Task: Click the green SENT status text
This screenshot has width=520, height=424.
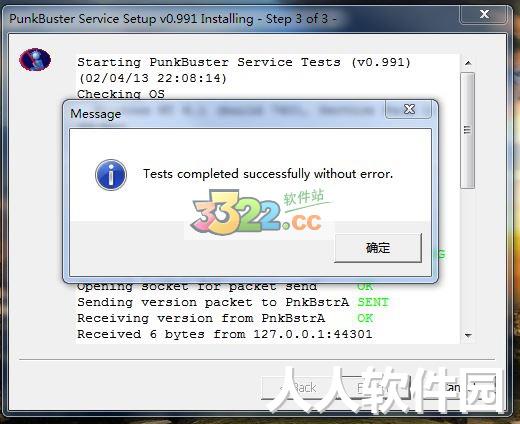Action: [373, 302]
